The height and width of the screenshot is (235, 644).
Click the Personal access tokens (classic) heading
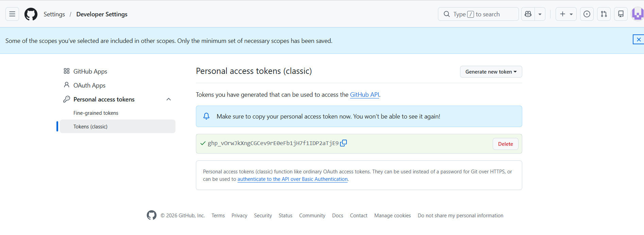pyautogui.click(x=254, y=71)
